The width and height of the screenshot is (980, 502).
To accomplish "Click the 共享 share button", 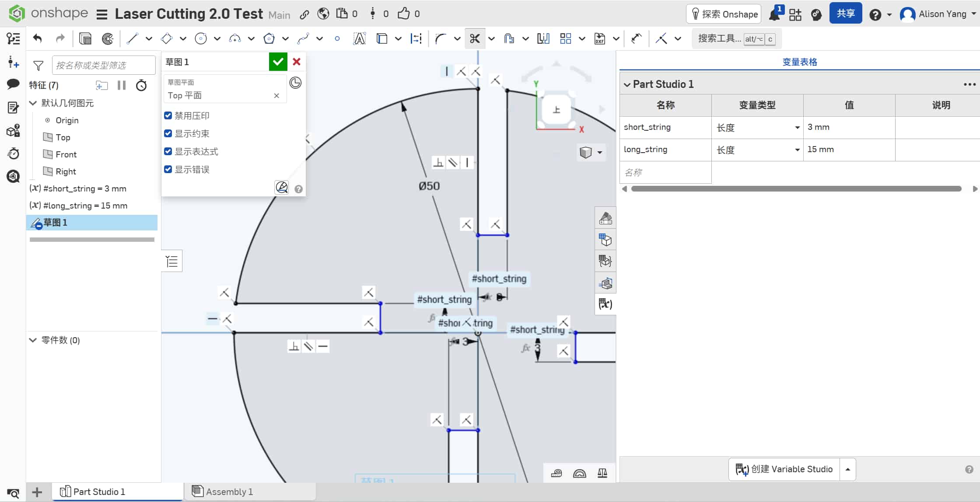I will [x=845, y=13].
